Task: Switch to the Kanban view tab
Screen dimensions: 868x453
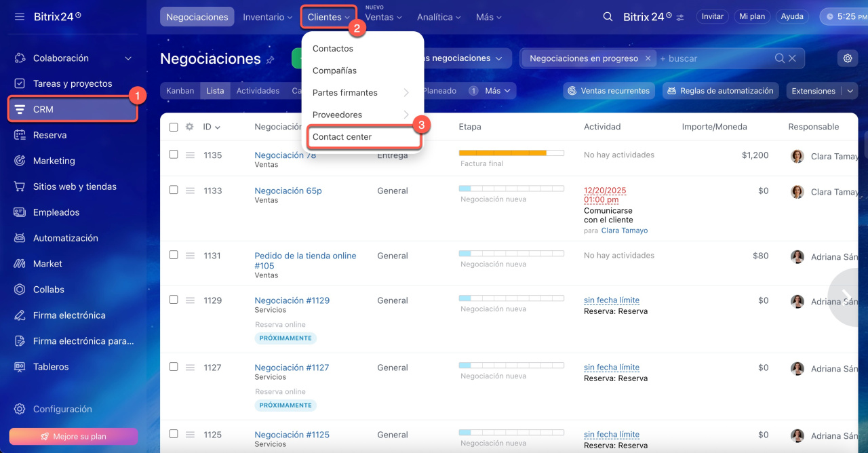Action: (180, 91)
